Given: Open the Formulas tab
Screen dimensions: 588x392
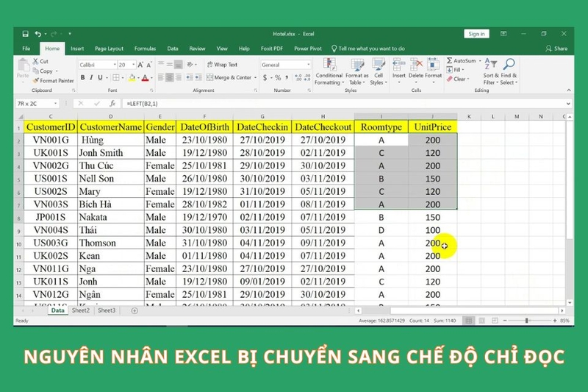Looking at the screenshot, I should tap(145, 49).
